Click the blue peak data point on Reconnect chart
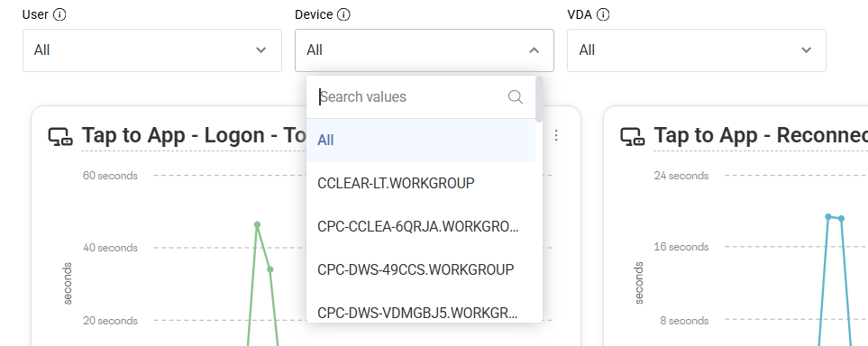Viewport: 868px width, 346px height. point(828,216)
